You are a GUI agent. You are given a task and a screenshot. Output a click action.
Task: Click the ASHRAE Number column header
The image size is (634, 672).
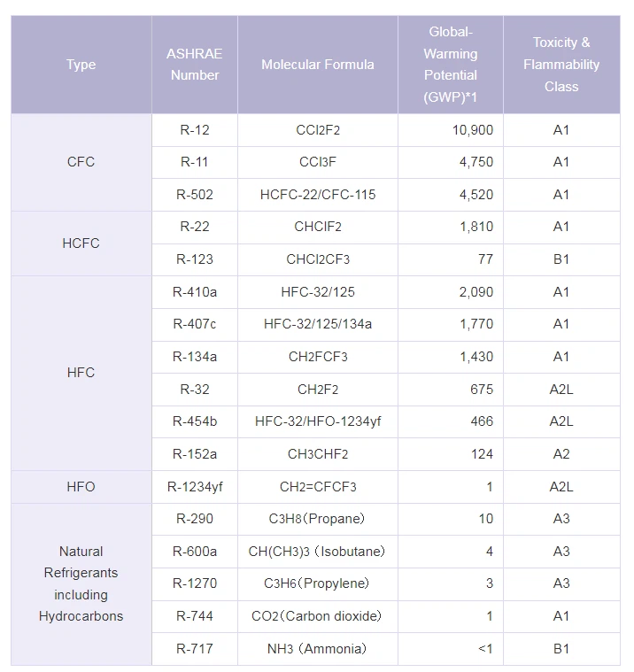(194, 65)
